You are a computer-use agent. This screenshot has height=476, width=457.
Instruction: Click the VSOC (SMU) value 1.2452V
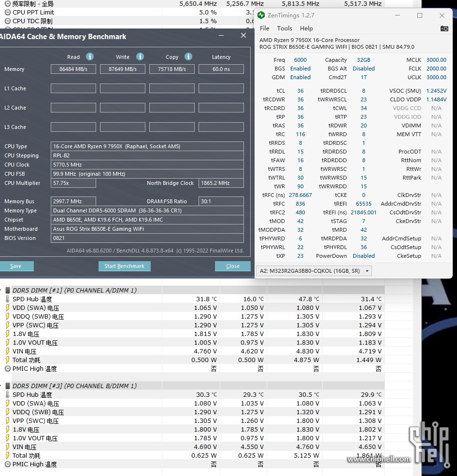pyautogui.click(x=436, y=91)
